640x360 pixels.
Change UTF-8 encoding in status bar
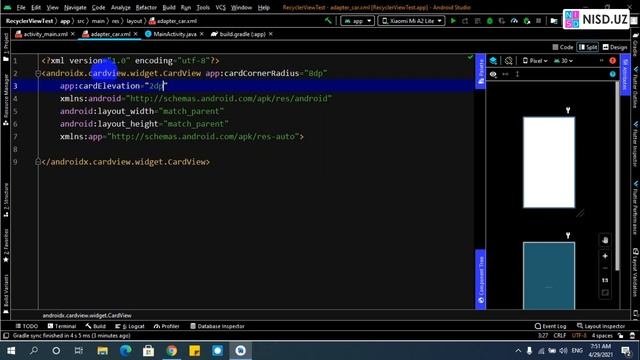coord(579,336)
